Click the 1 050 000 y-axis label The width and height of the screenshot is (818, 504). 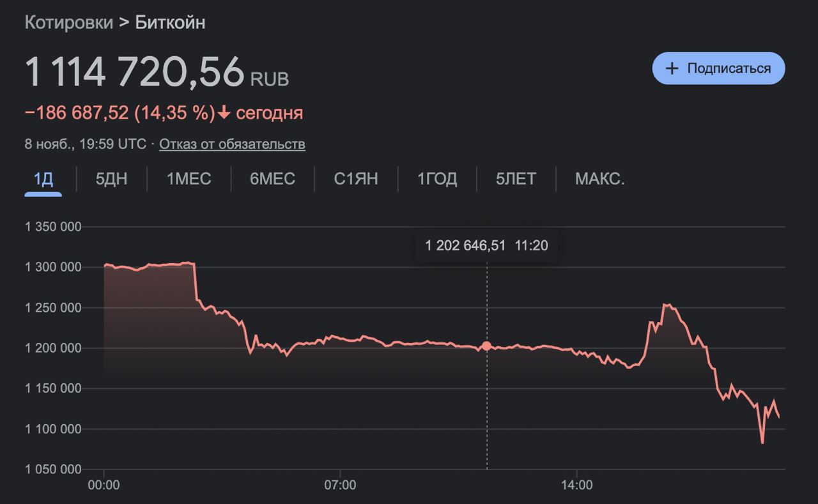pos(54,470)
